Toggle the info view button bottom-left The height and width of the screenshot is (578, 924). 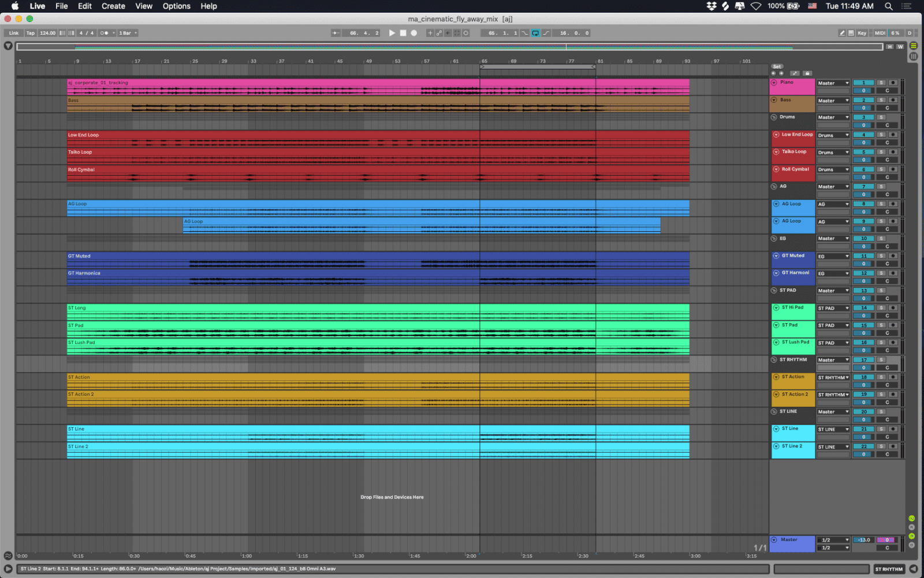[x=8, y=569]
